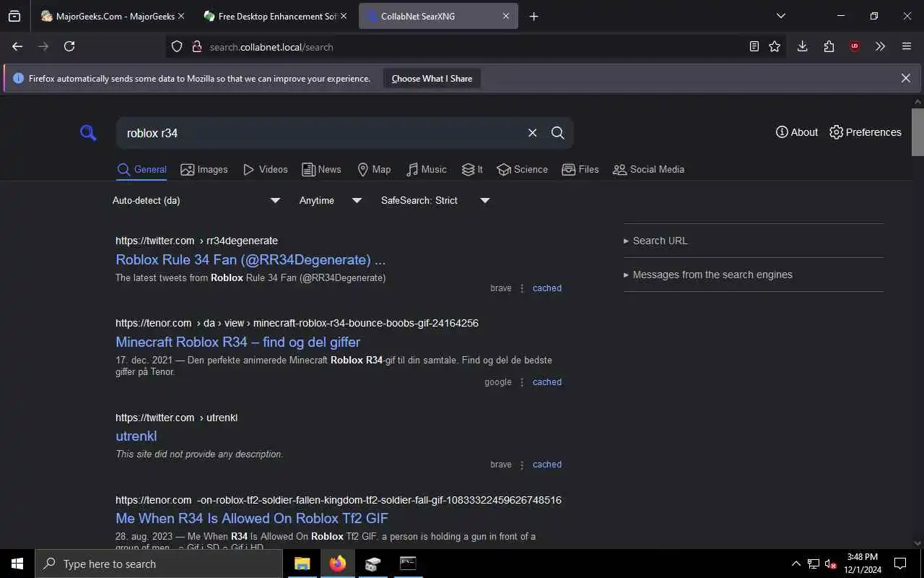Open cached link of the utrenkl result
Screen dimensions: 924x578
547,465
